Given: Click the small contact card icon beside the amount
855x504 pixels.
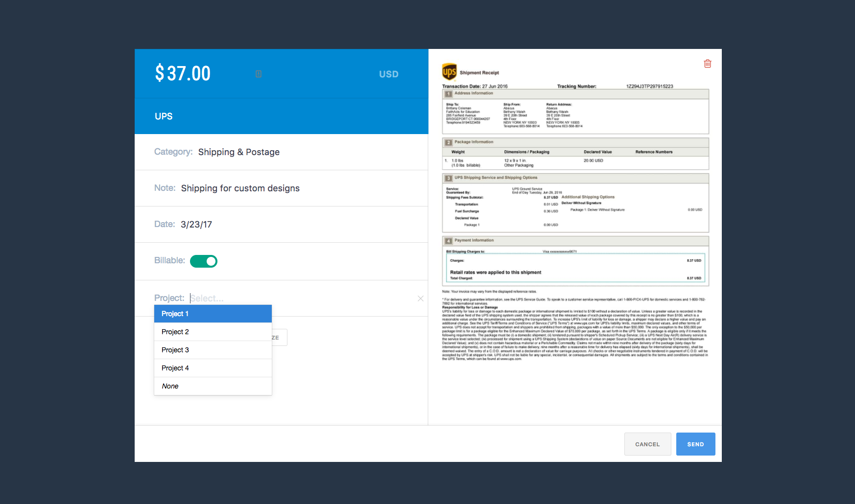Looking at the screenshot, I should tap(259, 74).
